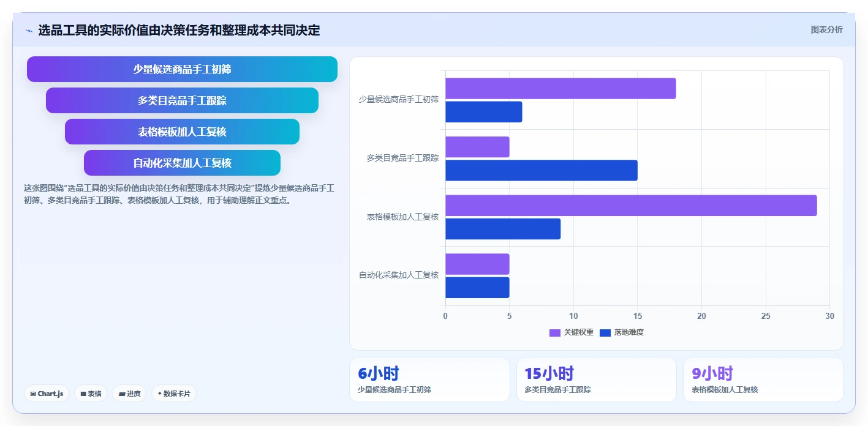Click the 15小时 data card value
Viewport: 868px width, 426px height.
[x=549, y=373]
